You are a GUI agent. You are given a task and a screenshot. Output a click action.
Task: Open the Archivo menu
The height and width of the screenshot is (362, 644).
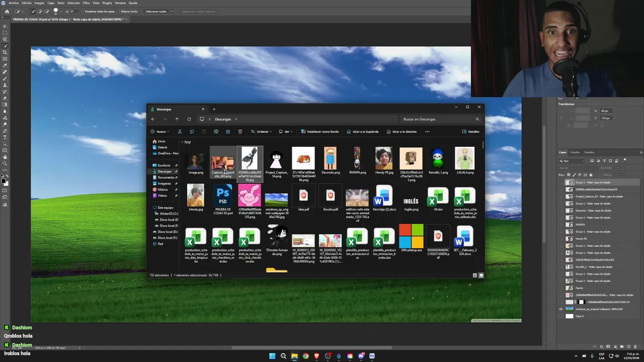click(14, 3)
